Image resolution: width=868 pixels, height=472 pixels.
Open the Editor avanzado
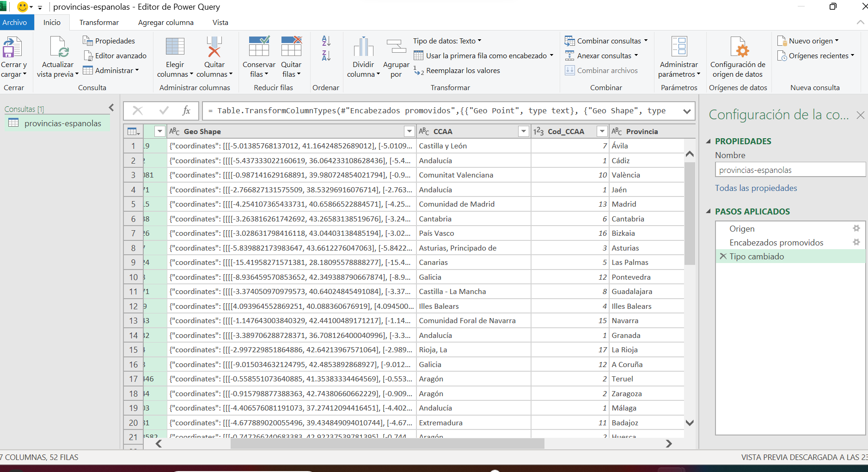[x=115, y=55]
